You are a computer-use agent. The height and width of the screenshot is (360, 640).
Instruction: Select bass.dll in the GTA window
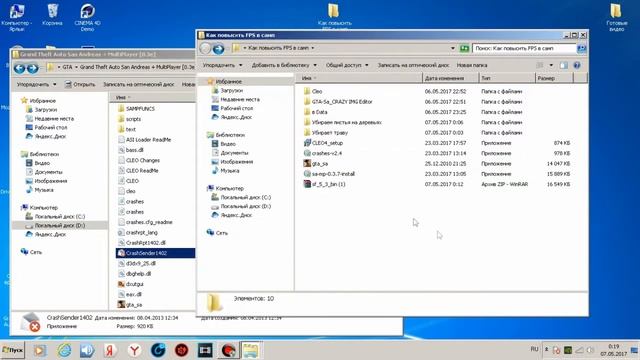tap(131, 150)
